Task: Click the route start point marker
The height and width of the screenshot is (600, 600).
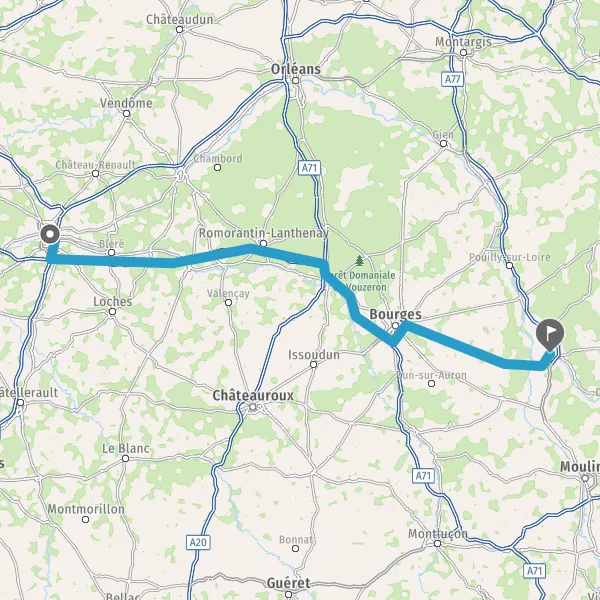Action: pos(50,234)
